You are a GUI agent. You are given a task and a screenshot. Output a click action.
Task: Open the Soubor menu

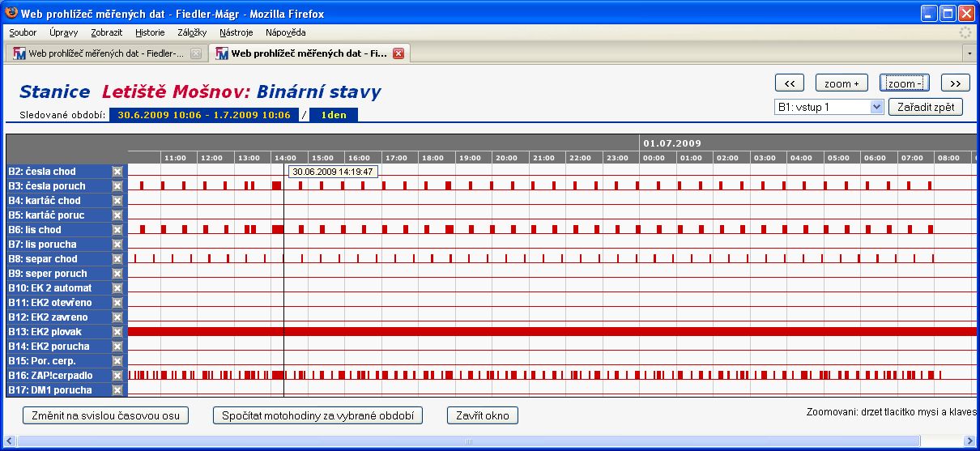[23, 32]
